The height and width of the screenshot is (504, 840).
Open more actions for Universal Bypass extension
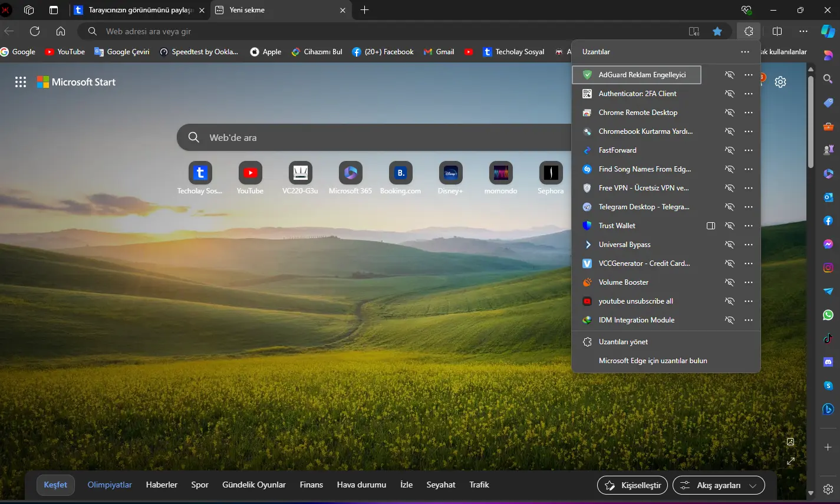click(x=749, y=245)
